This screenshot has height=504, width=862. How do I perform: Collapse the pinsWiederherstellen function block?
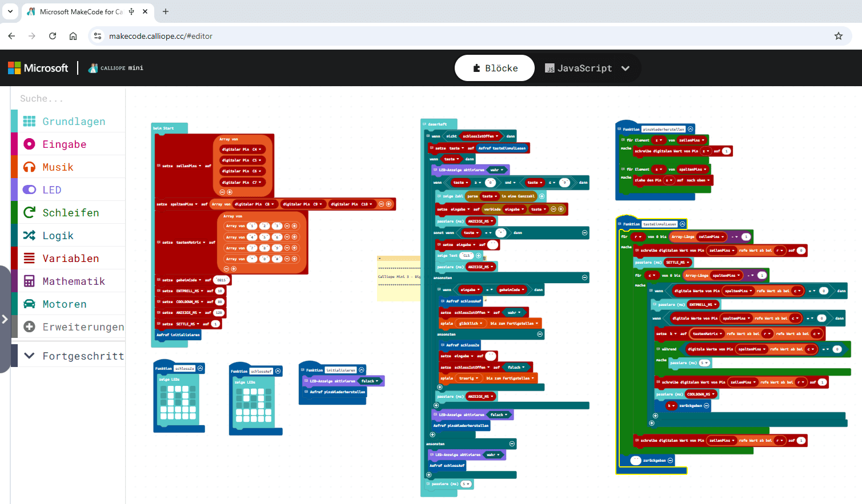click(x=691, y=129)
